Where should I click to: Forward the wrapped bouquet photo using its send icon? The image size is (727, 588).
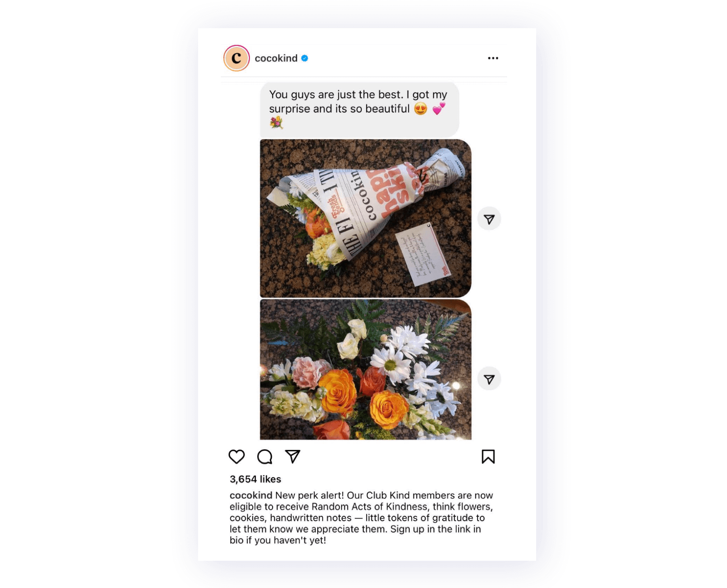[489, 219]
